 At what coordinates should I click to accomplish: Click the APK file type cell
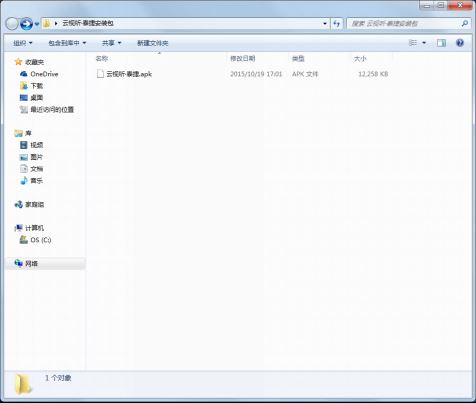coord(305,74)
